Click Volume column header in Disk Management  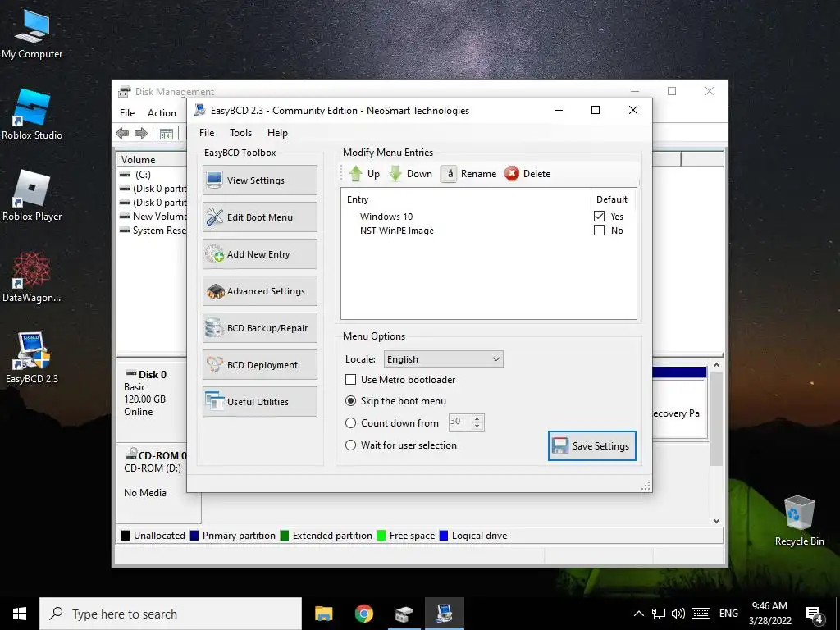(x=152, y=160)
